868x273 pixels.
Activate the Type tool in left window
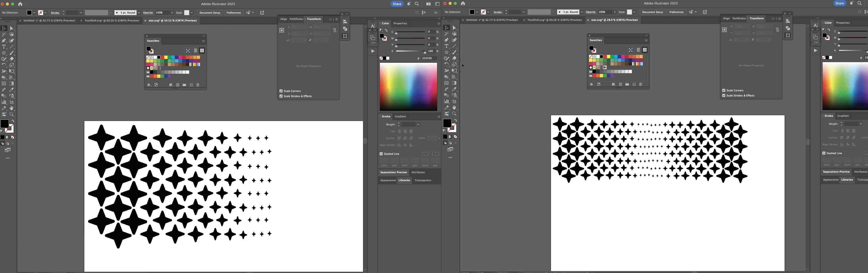[x=4, y=47]
